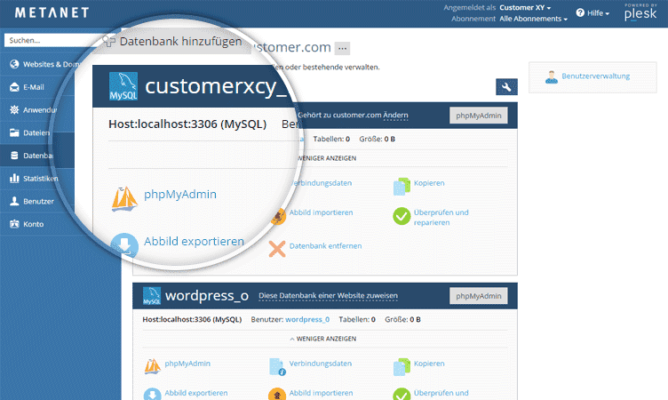
Task: Click the MySQL logo of wordpress_o database
Action: (x=151, y=296)
